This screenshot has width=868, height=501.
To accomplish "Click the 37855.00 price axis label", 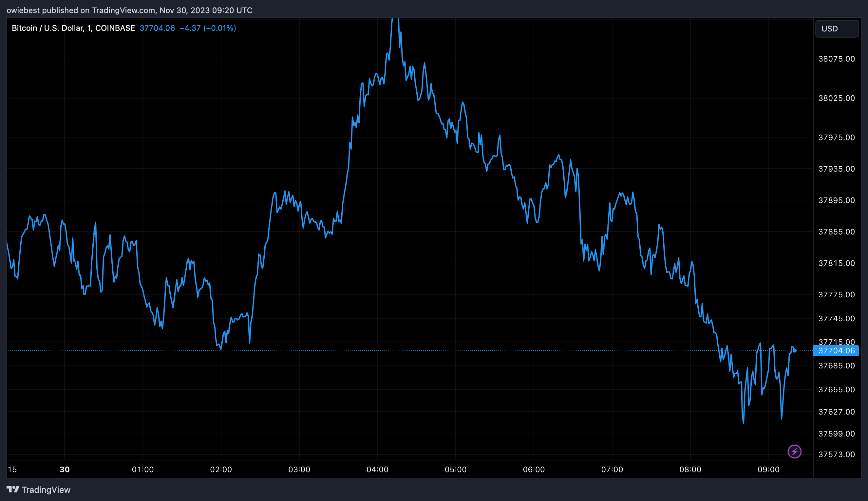I will 836,232.
